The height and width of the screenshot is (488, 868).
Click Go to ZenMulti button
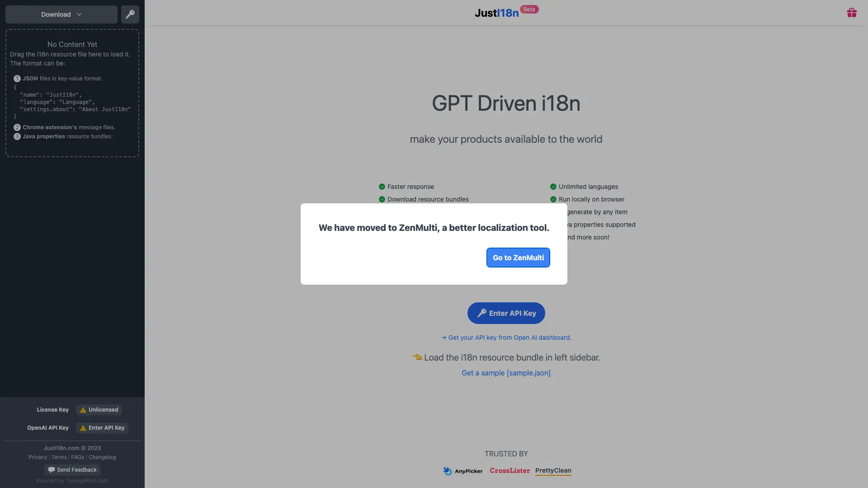[518, 258]
